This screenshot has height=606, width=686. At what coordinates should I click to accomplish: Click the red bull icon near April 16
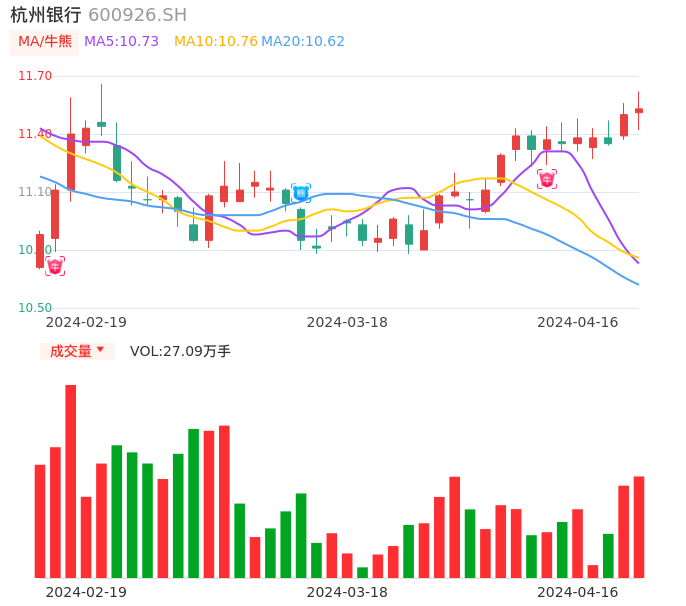point(547,179)
